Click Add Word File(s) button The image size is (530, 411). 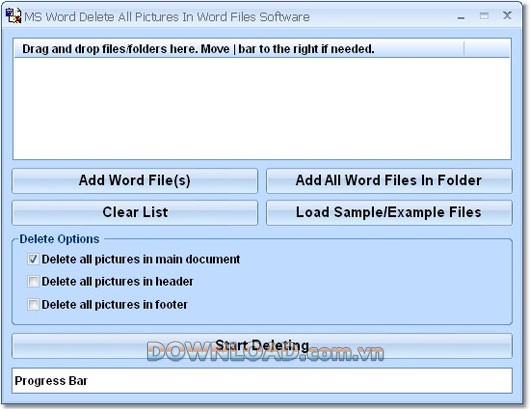pyautogui.click(x=135, y=180)
